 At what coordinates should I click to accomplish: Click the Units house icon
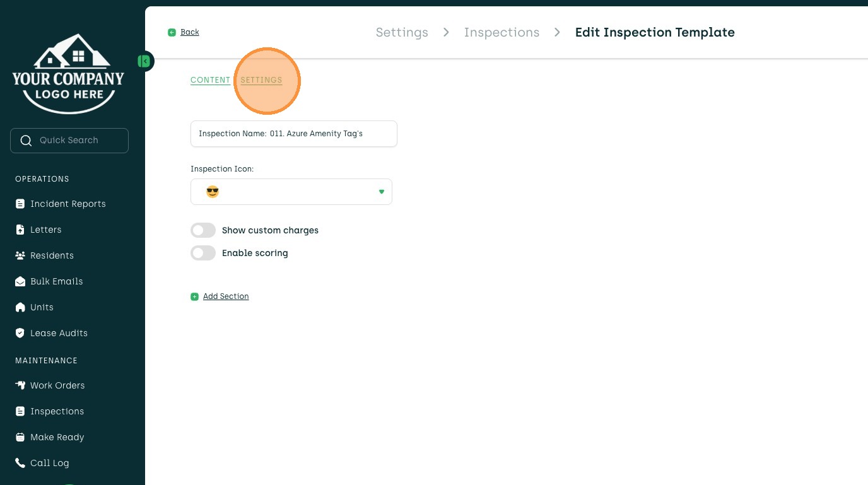[20, 307]
